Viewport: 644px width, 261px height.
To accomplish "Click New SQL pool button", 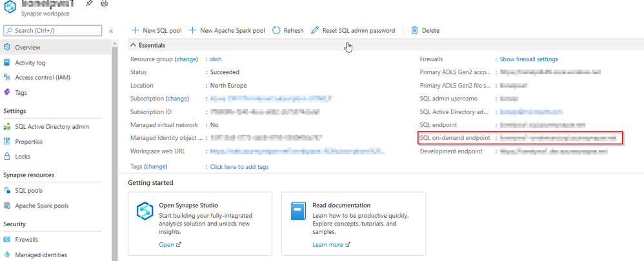I will [x=156, y=30].
